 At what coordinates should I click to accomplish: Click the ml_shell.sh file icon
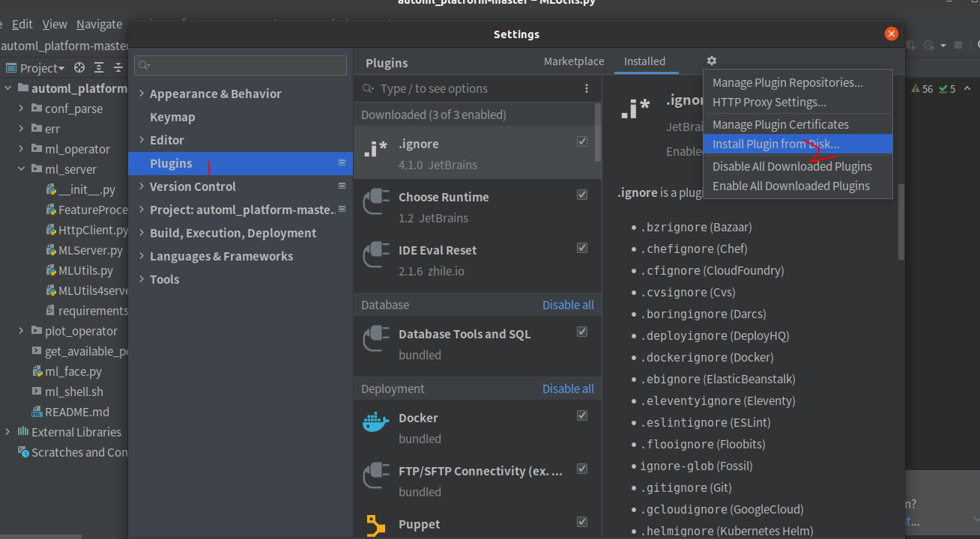pos(37,392)
